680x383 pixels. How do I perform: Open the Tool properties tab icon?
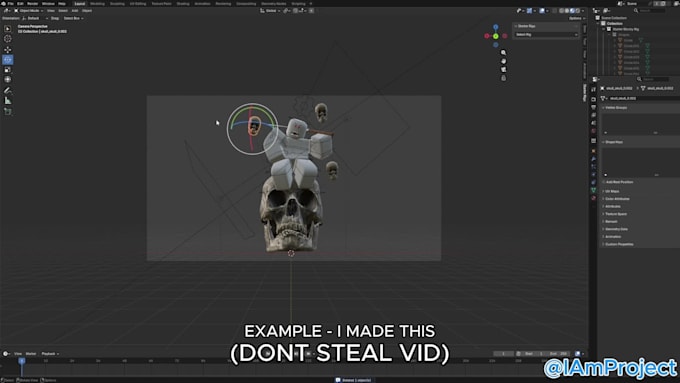click(593, 90)
